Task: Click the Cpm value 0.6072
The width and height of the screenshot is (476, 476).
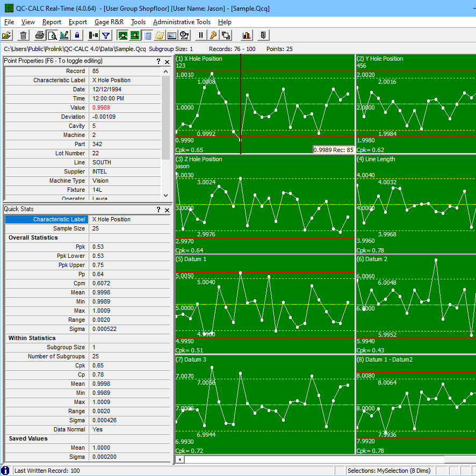Action: pos(129,283)
